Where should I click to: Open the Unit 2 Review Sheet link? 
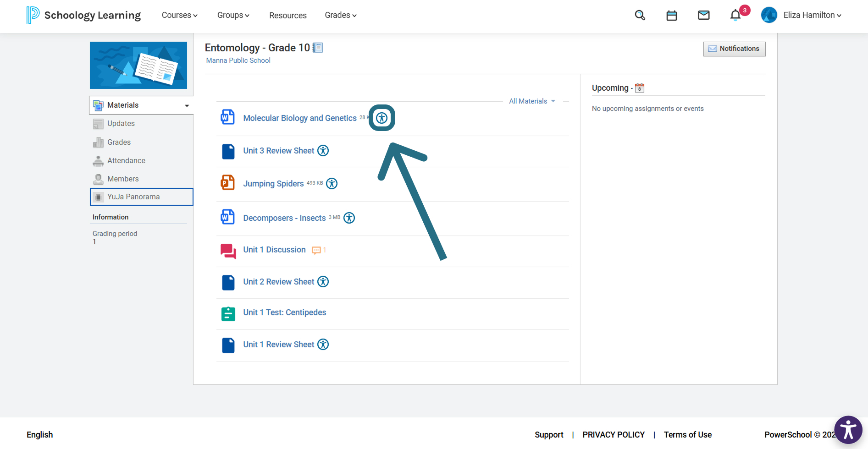coord(279,282)
